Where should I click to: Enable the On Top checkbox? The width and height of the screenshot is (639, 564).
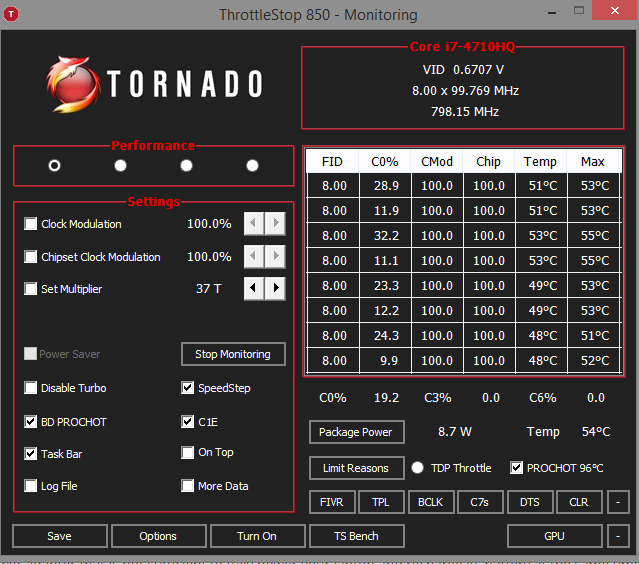point(187,452)
